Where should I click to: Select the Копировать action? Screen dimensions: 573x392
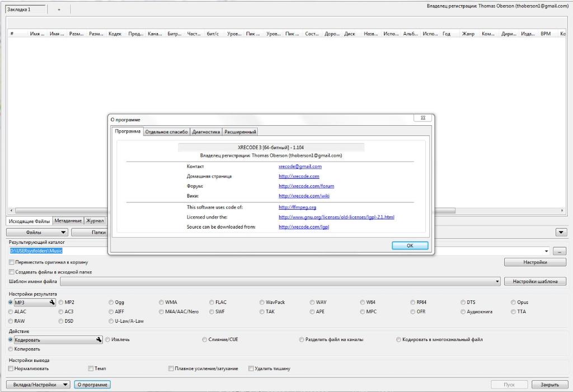coord(24,350)
